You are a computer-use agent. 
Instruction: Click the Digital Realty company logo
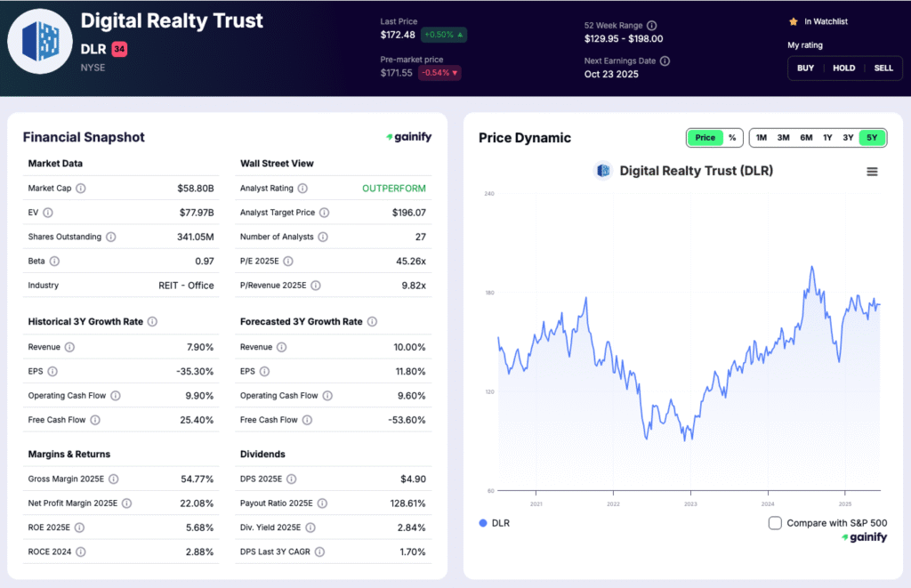click(39, 41)
